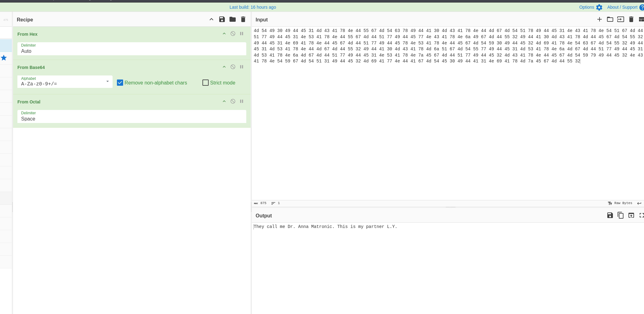This screenshot has width=644, height=314.
Task: Click the From Octal operation title
Action: pyautogui.click(x=29, y=102)
